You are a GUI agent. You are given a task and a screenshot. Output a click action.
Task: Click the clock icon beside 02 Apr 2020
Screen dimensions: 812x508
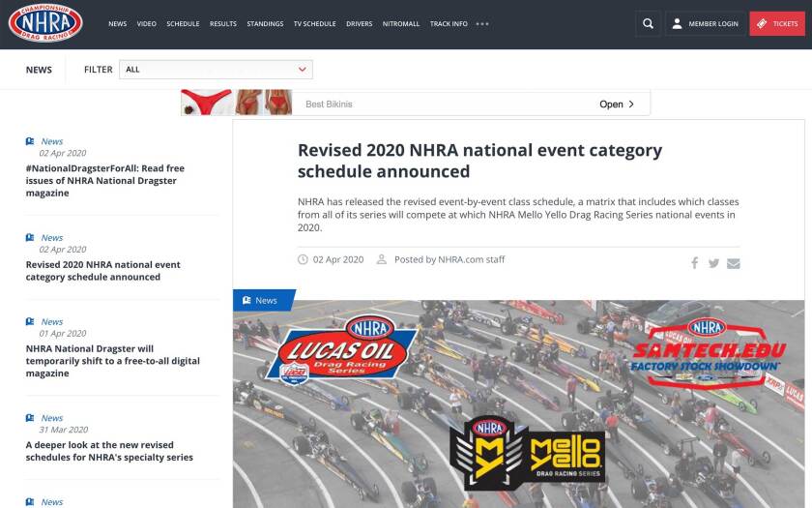click(x=303, y=259)
